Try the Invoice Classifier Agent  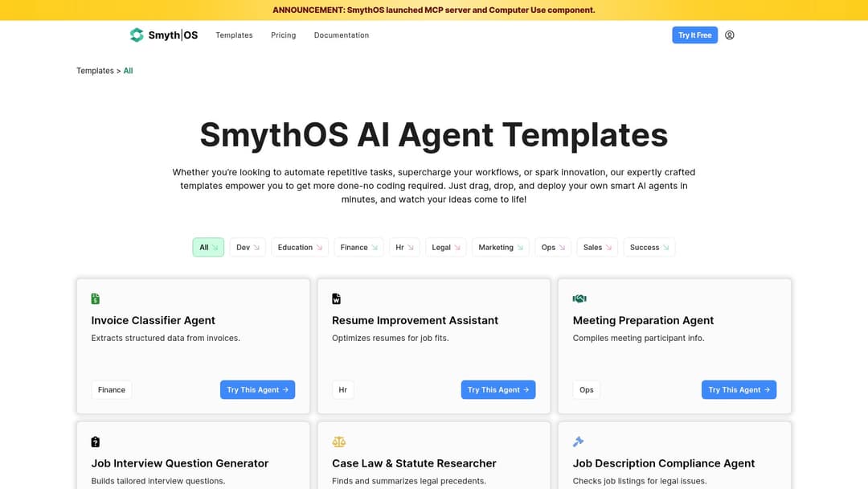pyautogui.click(x=257, y=390)
